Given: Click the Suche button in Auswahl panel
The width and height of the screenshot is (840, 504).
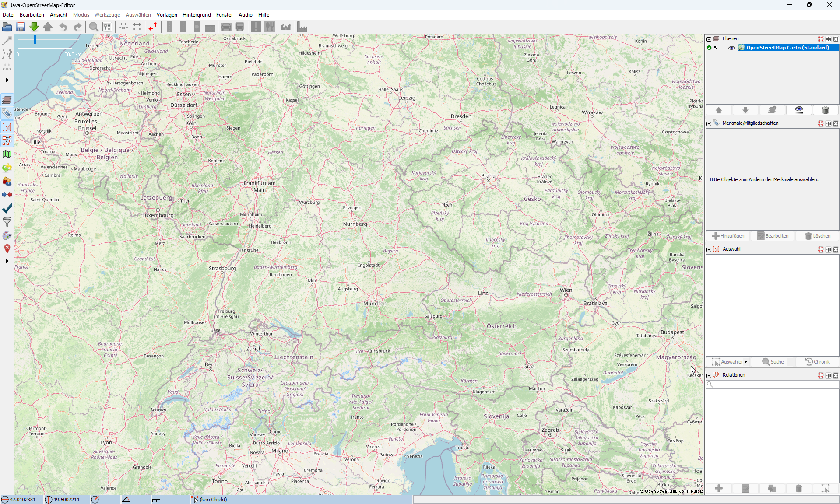Looking at the screenshot, I should (x=773, y=362).
